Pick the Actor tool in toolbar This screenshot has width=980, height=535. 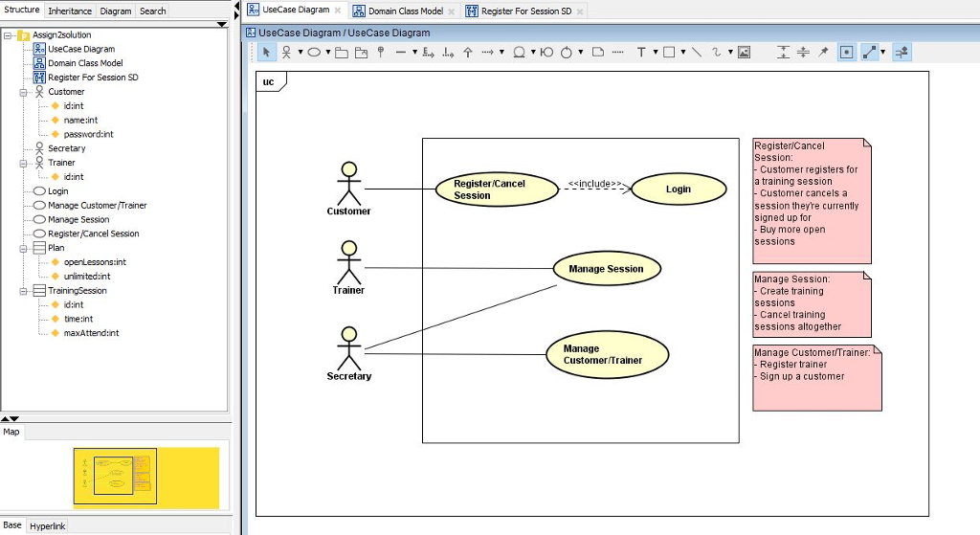[286, 53]
